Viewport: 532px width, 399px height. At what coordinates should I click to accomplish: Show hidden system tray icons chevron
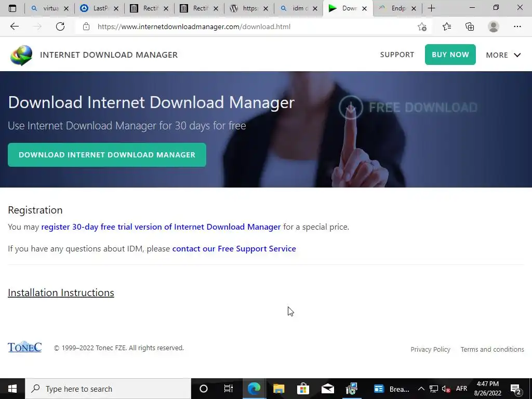point(421,389)
